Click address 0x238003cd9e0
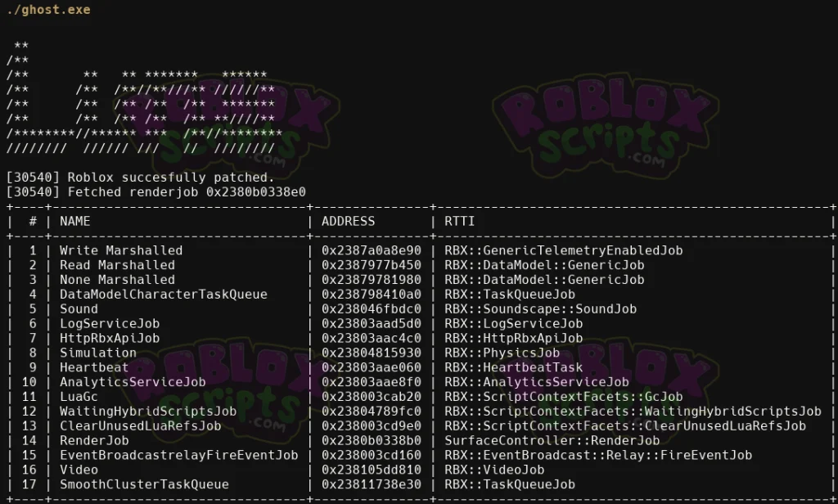This screenshot has width=838, height=504. pos(371,426)
